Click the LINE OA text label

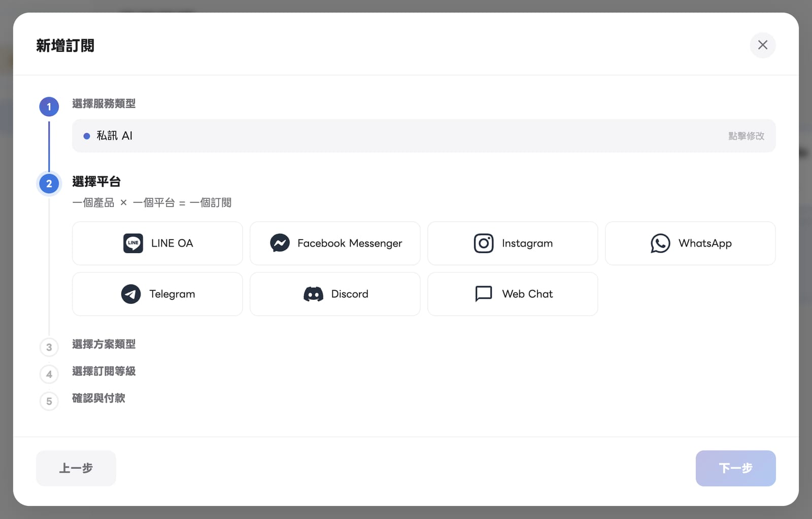(172, 243)
